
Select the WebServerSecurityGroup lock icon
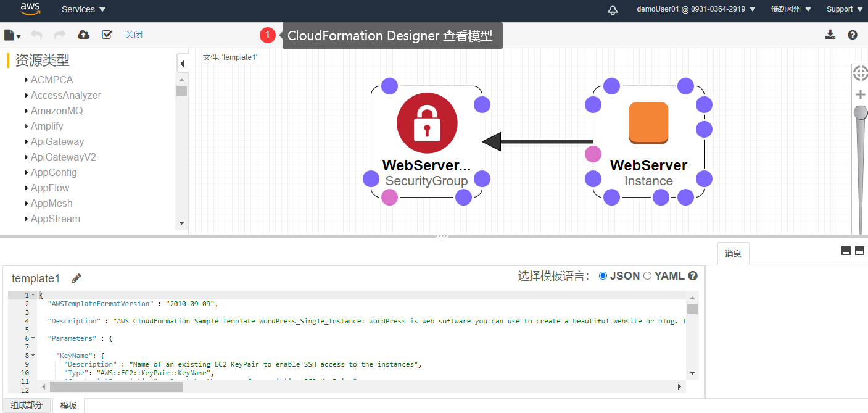pos(427,123)
